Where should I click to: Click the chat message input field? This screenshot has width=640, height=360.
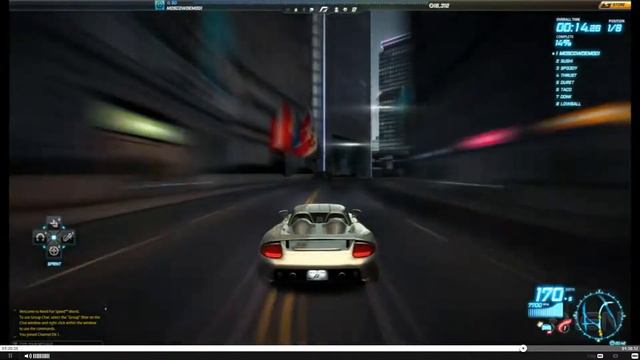tap(57, 343)
